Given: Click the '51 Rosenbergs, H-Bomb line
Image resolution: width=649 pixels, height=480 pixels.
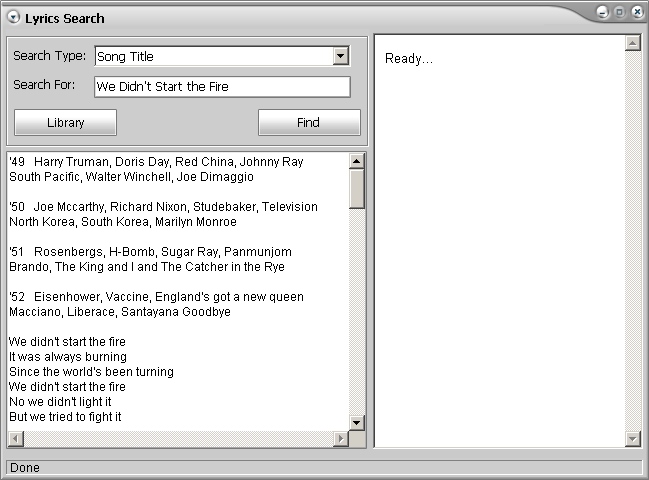Looking at the screenshot, I should point(150,252).
